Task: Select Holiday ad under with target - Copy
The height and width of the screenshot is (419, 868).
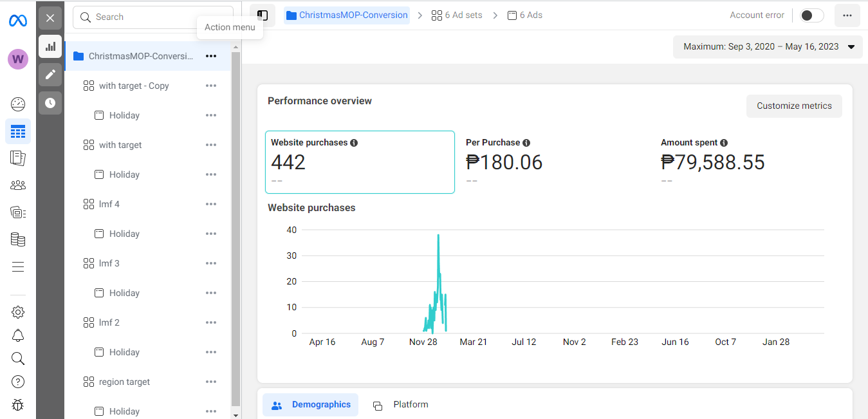Action: point(124,115)
